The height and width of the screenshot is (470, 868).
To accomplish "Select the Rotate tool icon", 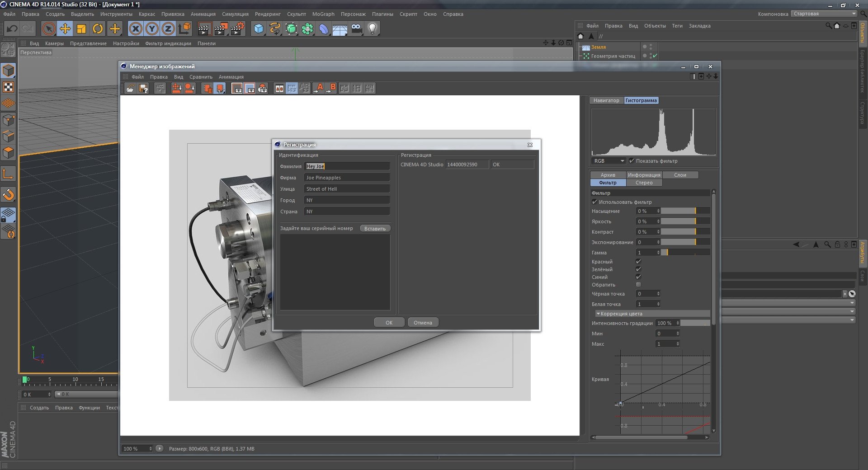I will tap(98, 29).
